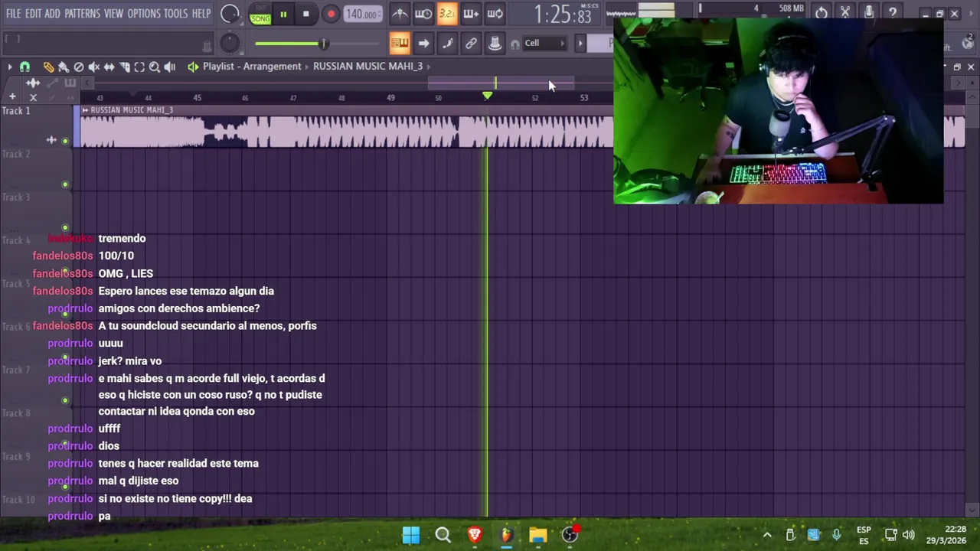The image size is (980, 551).
Task: Click the step-edit arrow icon
Action: click(x=423, y=43)
